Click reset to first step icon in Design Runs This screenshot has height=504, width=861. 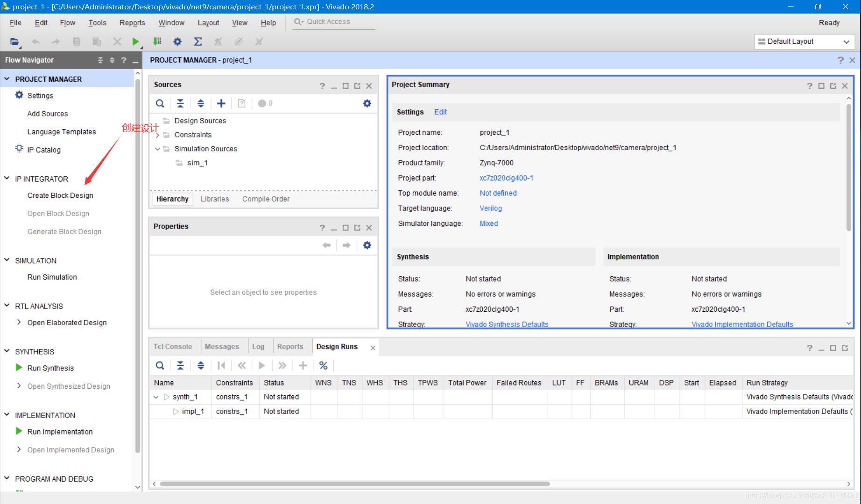221,365
